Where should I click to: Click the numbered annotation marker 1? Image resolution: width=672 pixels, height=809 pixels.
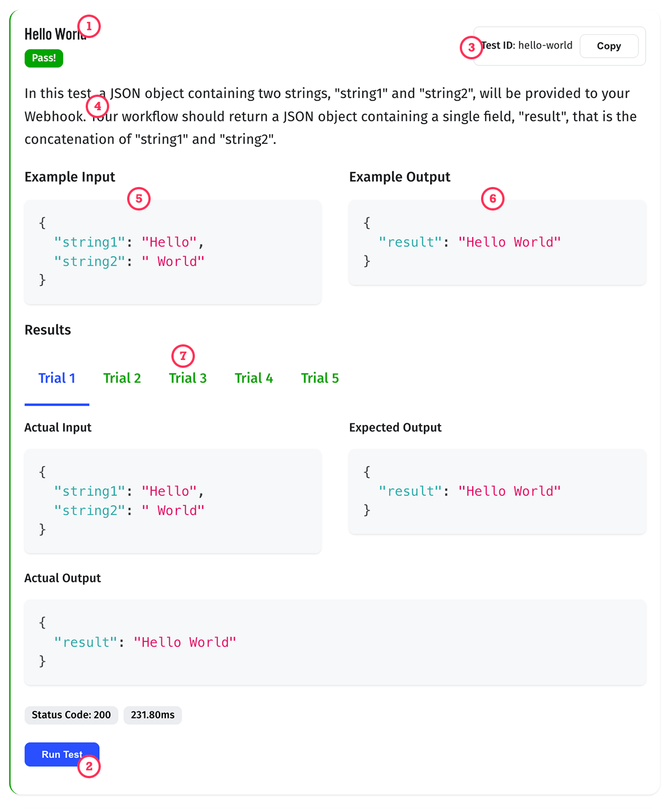click(89, 26)
